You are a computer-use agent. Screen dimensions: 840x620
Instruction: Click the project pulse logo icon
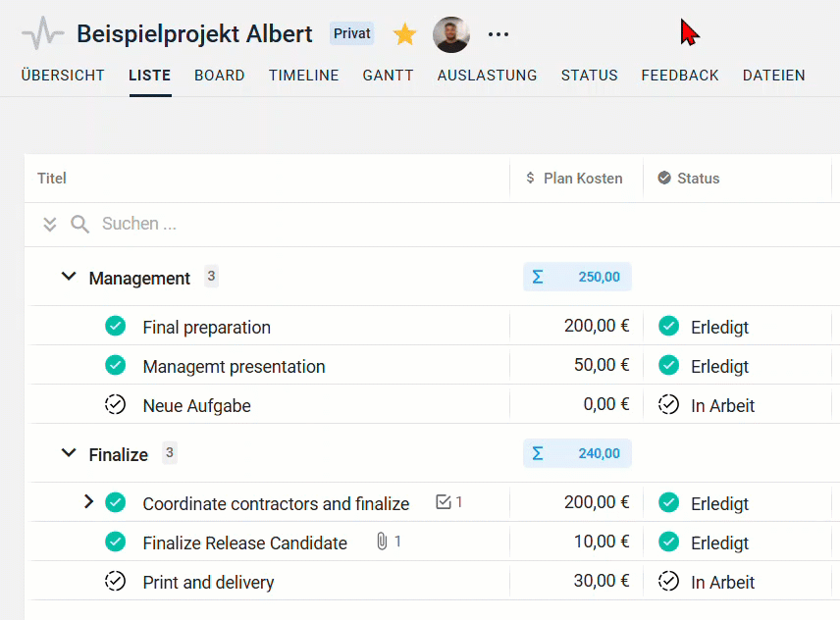point(42,34)
